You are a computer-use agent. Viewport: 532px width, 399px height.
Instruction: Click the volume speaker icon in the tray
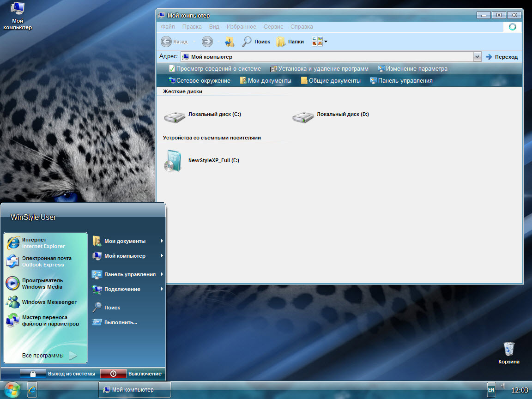pyautogui.click(x=503, y=386)
